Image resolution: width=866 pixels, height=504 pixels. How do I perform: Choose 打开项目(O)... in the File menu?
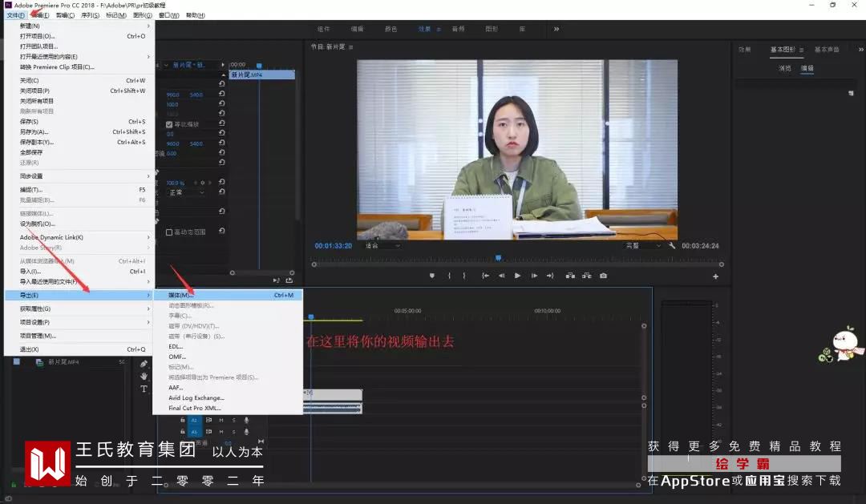coord(79,36)
